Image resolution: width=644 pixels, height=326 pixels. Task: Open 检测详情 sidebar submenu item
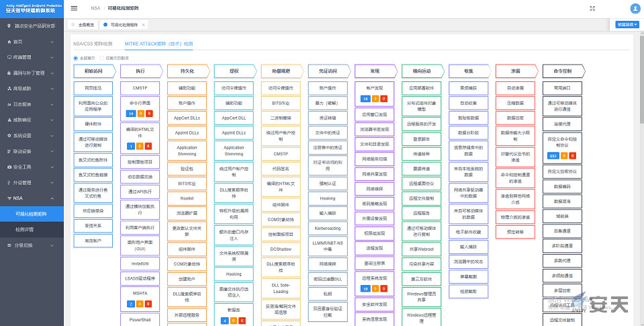point(32,229)
